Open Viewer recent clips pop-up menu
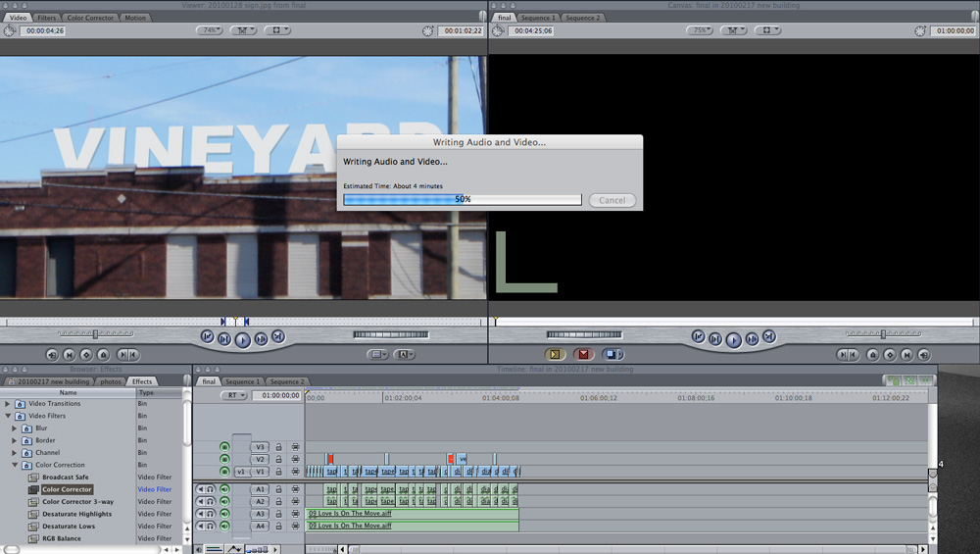Screen dimensions: 980x554 coord(377,355)
